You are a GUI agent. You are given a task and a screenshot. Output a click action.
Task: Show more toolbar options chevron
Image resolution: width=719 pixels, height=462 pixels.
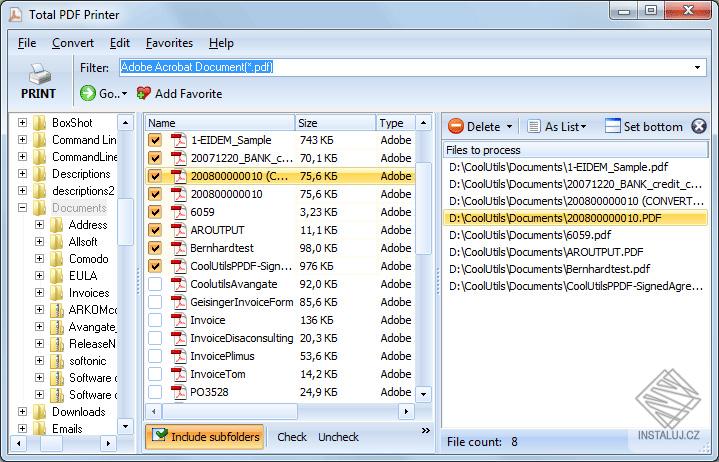426,430
